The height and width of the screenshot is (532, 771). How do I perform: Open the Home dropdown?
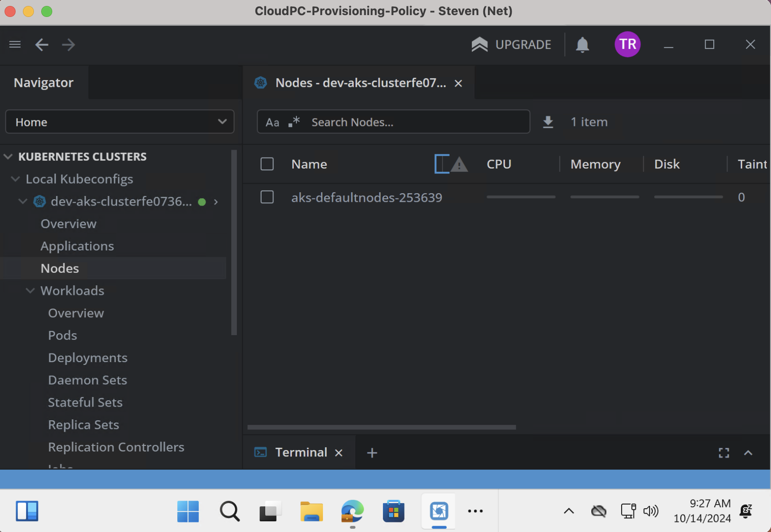[x=120, y=122]
